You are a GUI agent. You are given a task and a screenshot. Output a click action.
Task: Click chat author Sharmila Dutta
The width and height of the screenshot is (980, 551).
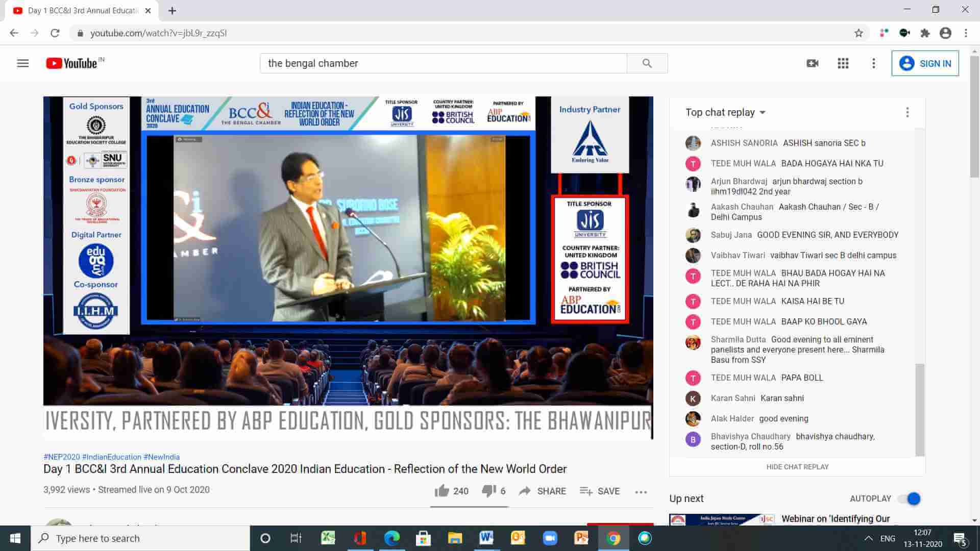[x=739, y=339]
